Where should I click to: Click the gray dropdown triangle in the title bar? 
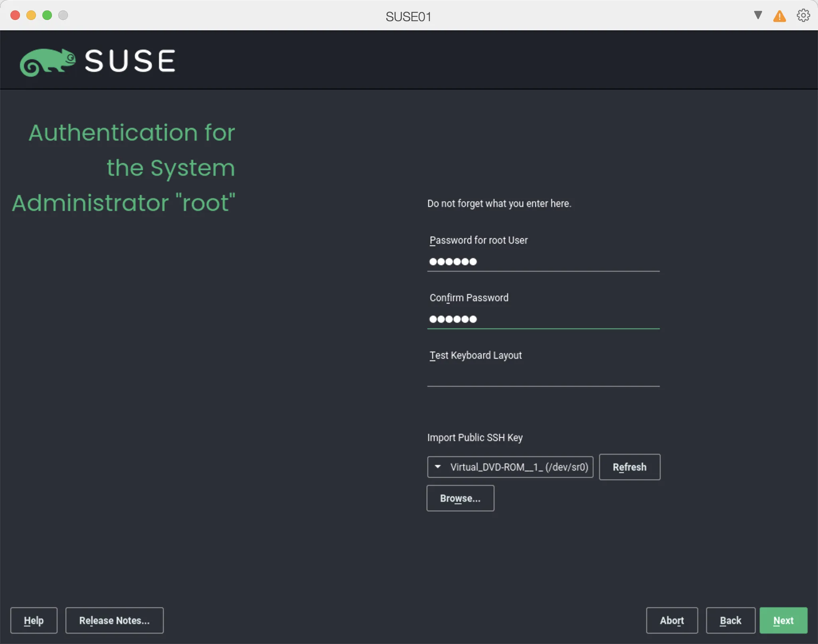[757, 15]
